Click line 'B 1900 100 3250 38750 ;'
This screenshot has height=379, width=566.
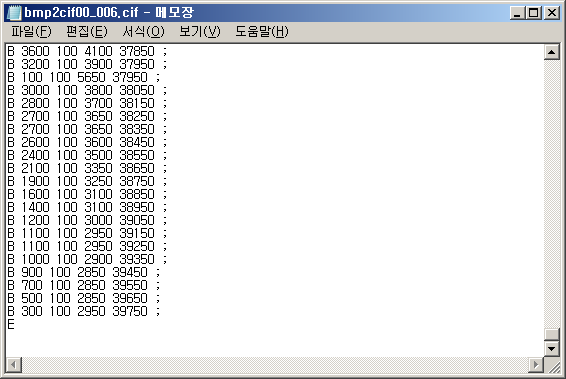tap(87, 181)
